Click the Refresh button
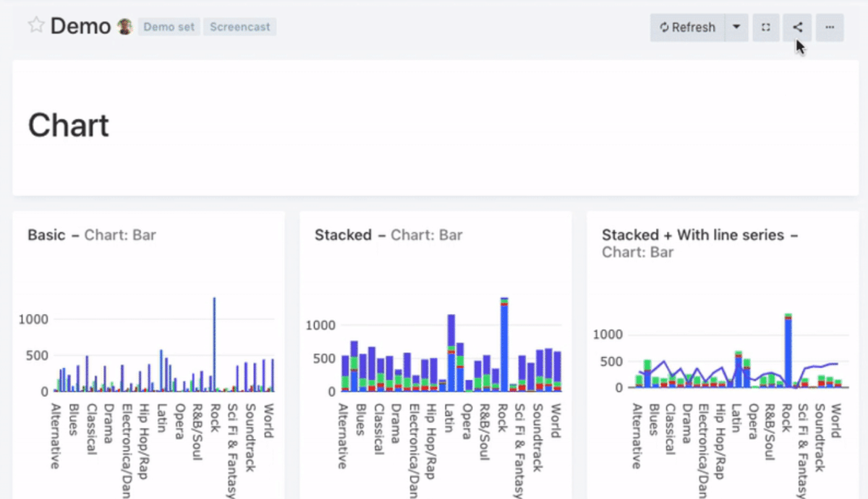The image size is (868, 499). click(x=687, y=27)
